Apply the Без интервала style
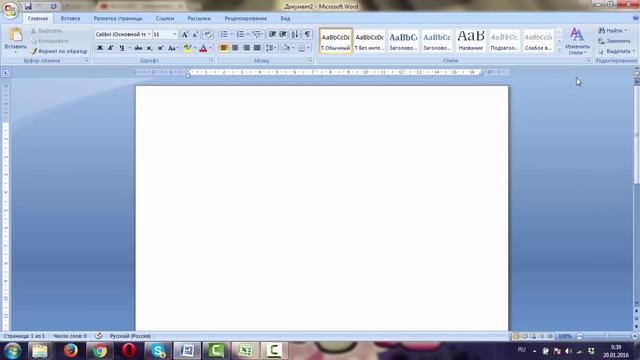This screenshot has width=640, height=360. tap(369, 41)
